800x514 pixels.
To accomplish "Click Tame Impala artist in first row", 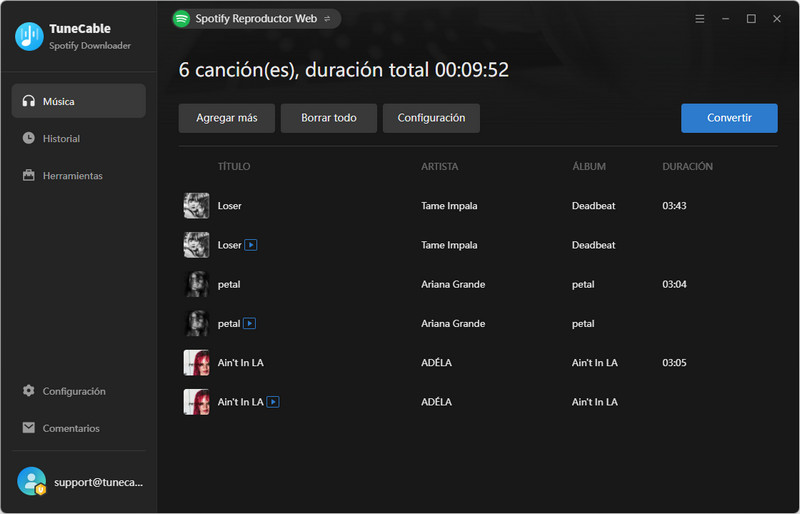I will point(449,206).
